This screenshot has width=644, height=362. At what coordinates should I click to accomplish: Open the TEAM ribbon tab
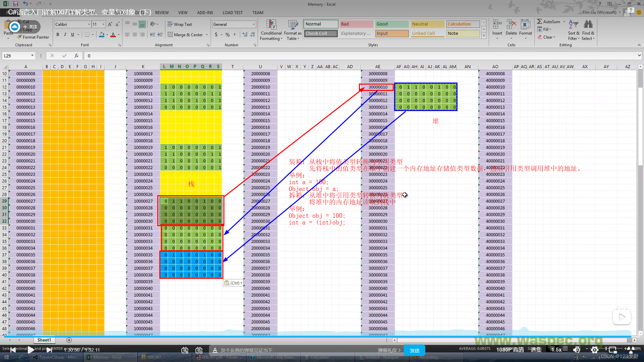pyautogui.click(x=258, y=13)
